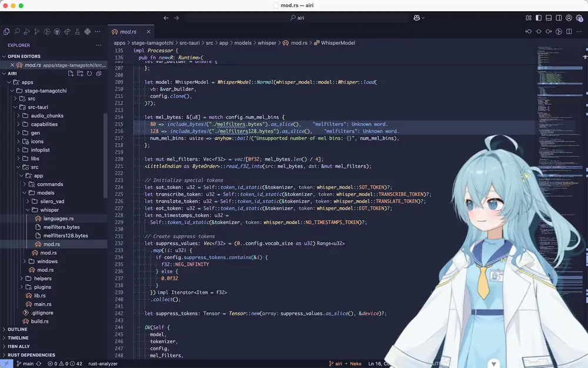Toggle the bottom panel visibility
The width and height of the screenshot is (588, 368).
(549, 18)
